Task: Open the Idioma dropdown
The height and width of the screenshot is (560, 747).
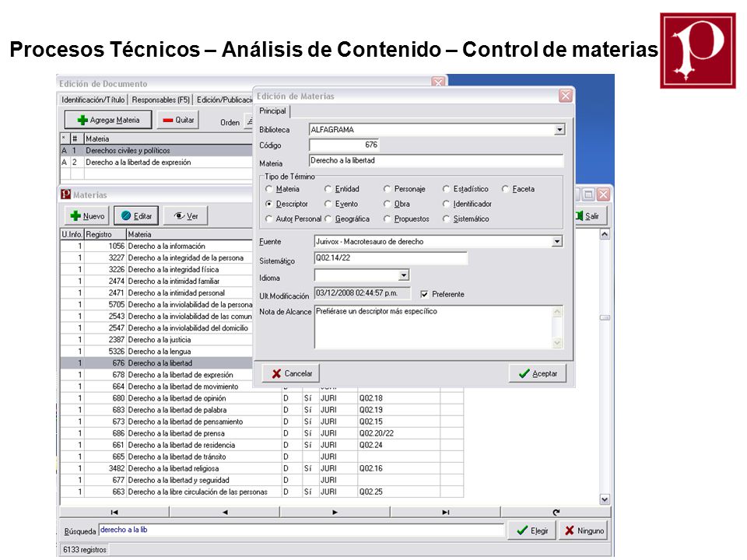Action: click(404, 275)
